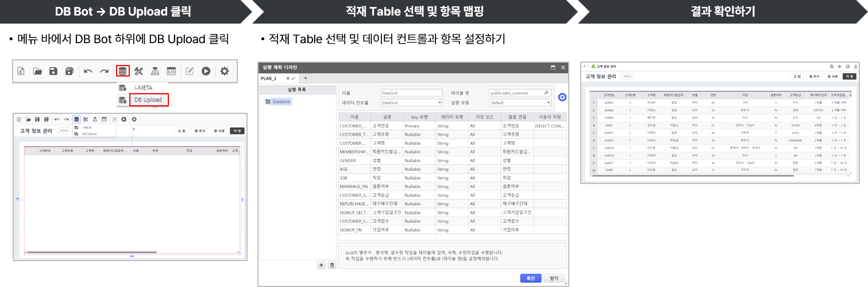Click the Primary key type cell
The image size is (868, 287).
click(x=418, y=125)
